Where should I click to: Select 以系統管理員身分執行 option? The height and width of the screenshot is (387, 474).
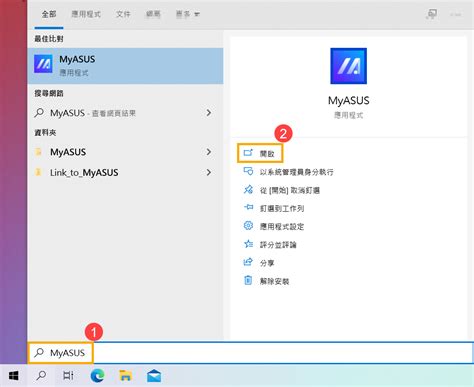[289, 172]
